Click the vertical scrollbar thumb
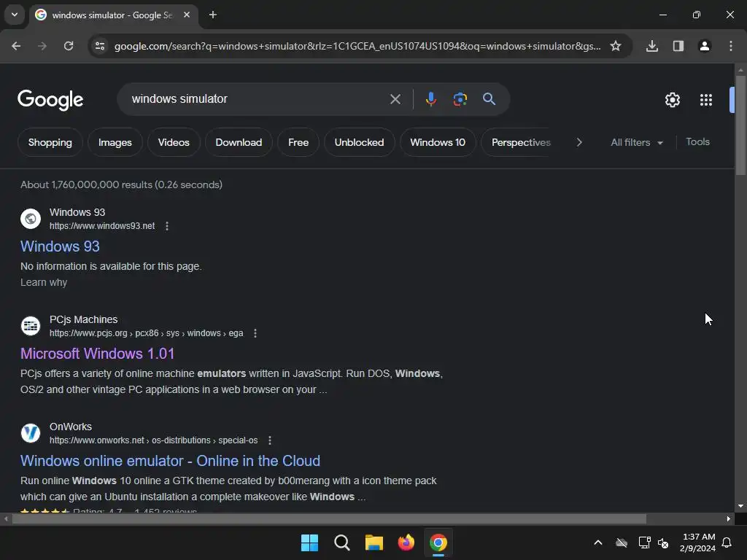 [x=740, y=125]
